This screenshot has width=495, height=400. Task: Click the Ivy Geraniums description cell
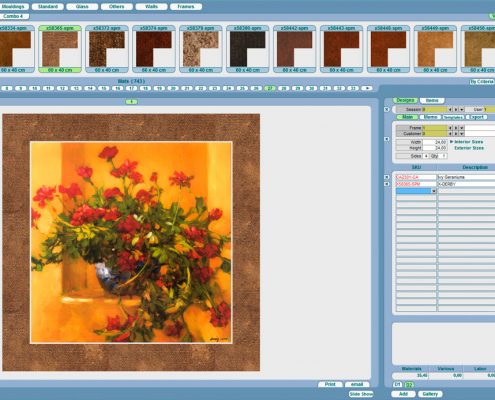(466, 177)
